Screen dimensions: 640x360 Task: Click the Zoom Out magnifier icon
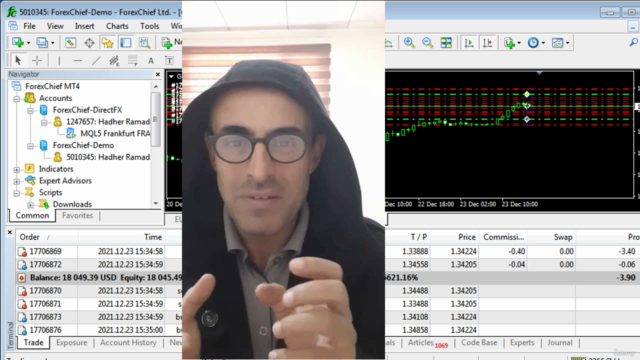coord(427,42)
